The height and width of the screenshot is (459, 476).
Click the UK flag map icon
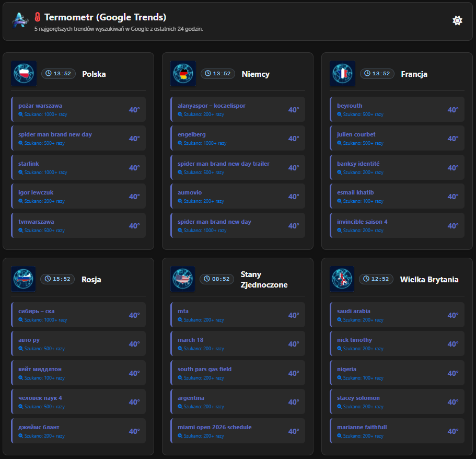(x=342, y=279)
